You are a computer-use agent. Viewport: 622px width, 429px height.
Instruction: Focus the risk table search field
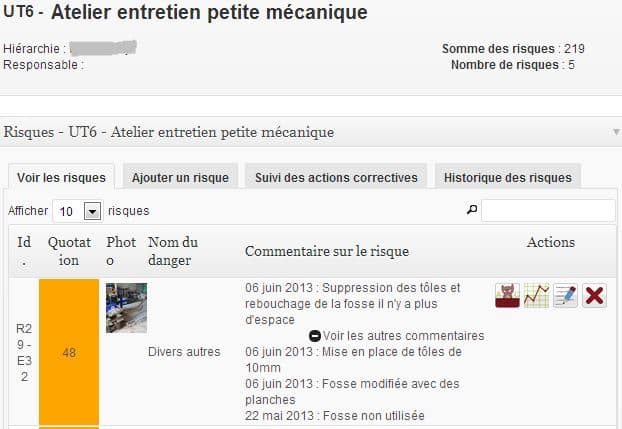pyautogui.click(x=548, y=211)
